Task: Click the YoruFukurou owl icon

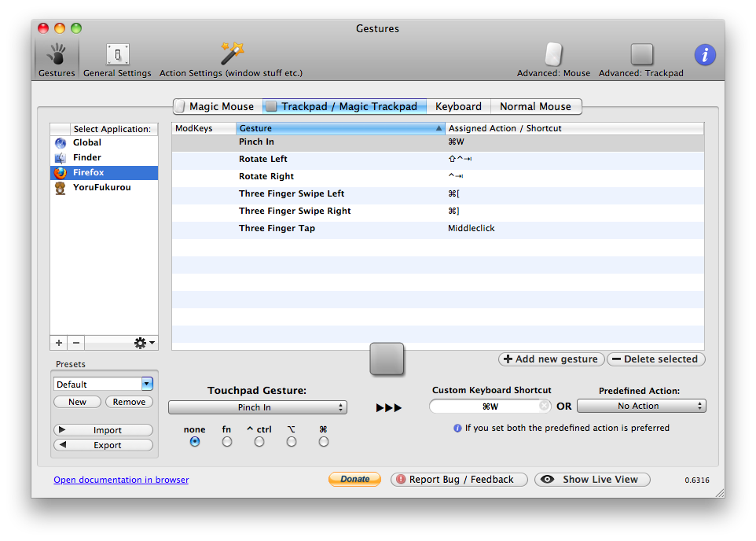Action: [x=61, y=188]
